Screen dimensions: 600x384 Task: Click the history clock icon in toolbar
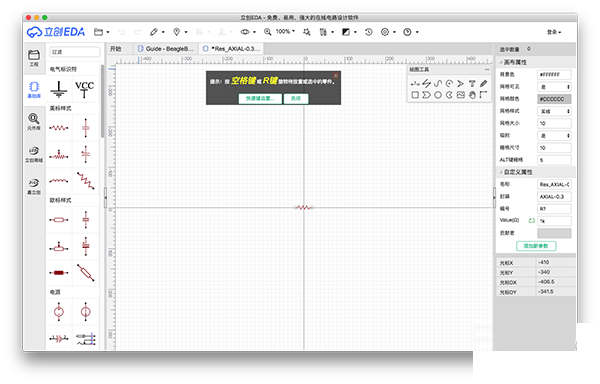click(368, 32)
